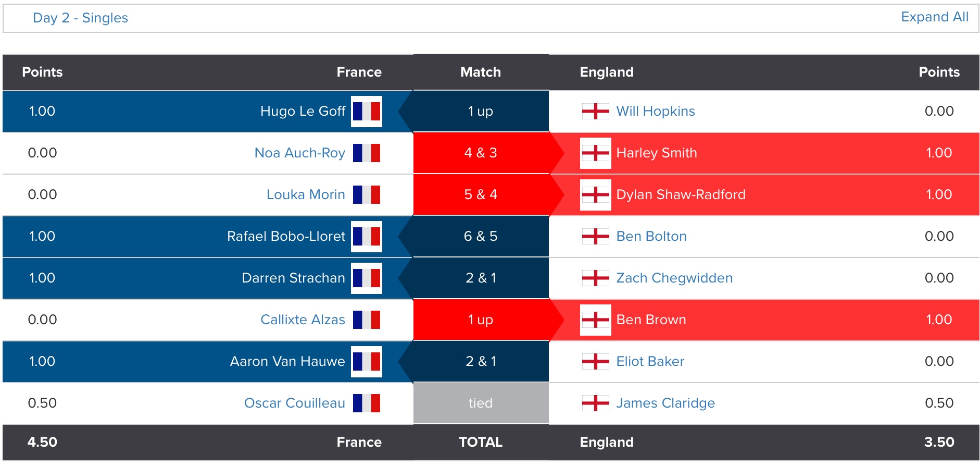980x466 pixels.
Task: Click the England flag beside James Claridge
Action: [x=595, y=403]
